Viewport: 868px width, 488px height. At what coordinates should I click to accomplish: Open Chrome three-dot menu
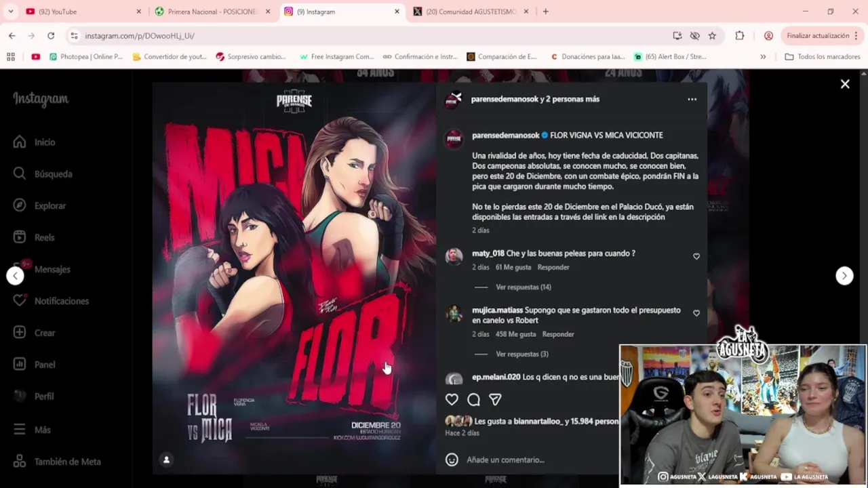coord(856,35)
